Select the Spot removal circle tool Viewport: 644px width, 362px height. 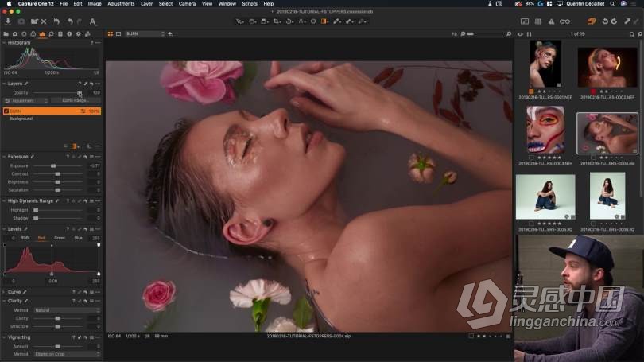(x=313, y=21)
